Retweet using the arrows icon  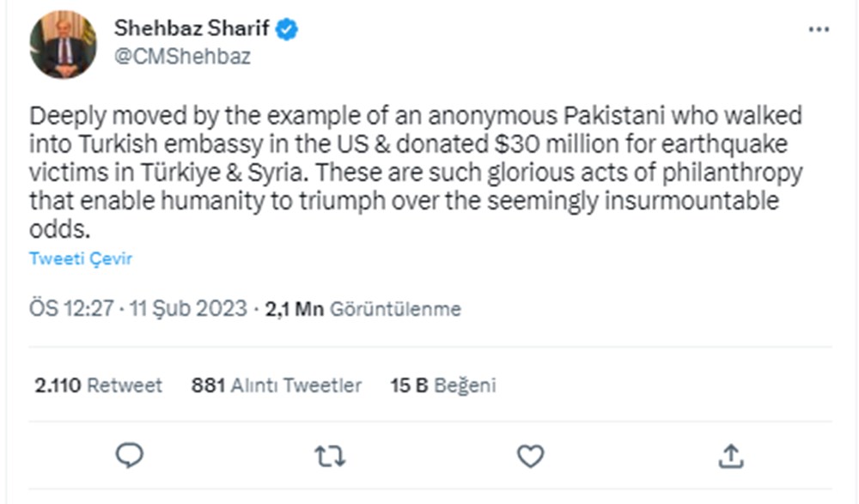pos(330,455)
